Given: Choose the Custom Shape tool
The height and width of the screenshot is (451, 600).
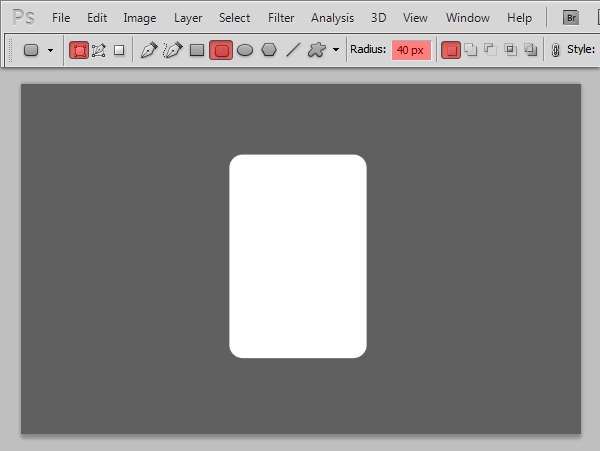Looking at the screenshot, I should [x=317, y=50].
